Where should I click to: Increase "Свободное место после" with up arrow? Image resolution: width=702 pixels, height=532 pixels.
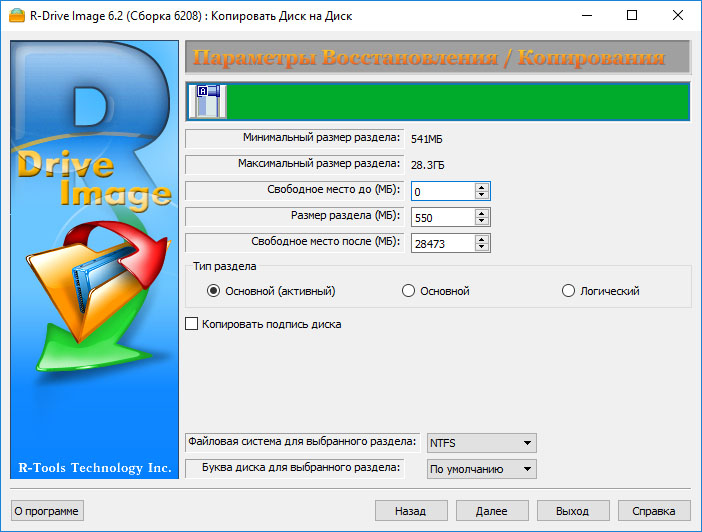coord(481,239)
